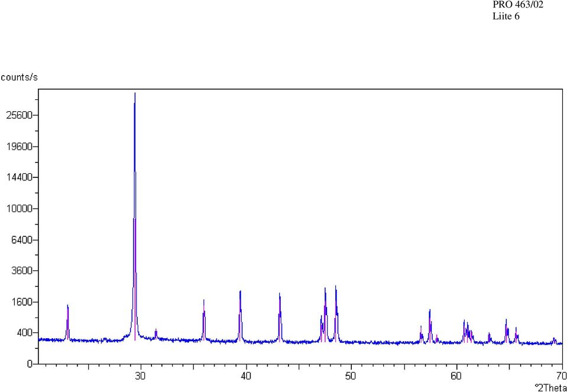Click the tallest diffraction peak near 29.4°
This screenshot has width=567, height=392.
click(135, 216)
